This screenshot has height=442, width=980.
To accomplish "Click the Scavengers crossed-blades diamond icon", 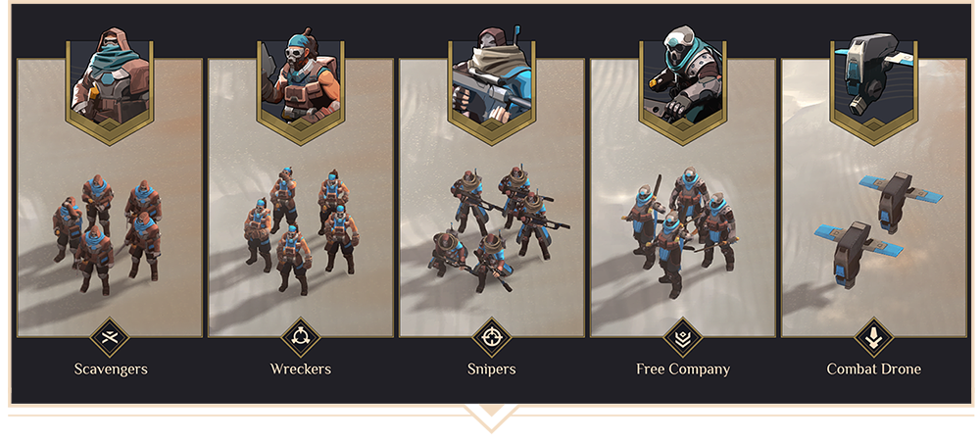I will (x=110, y=337).
